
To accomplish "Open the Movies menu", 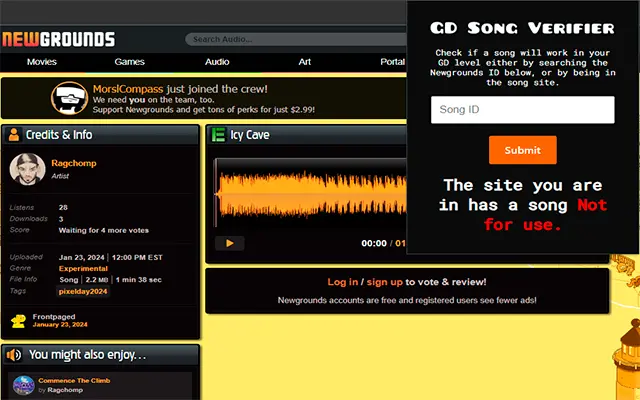I will [42, 62].
